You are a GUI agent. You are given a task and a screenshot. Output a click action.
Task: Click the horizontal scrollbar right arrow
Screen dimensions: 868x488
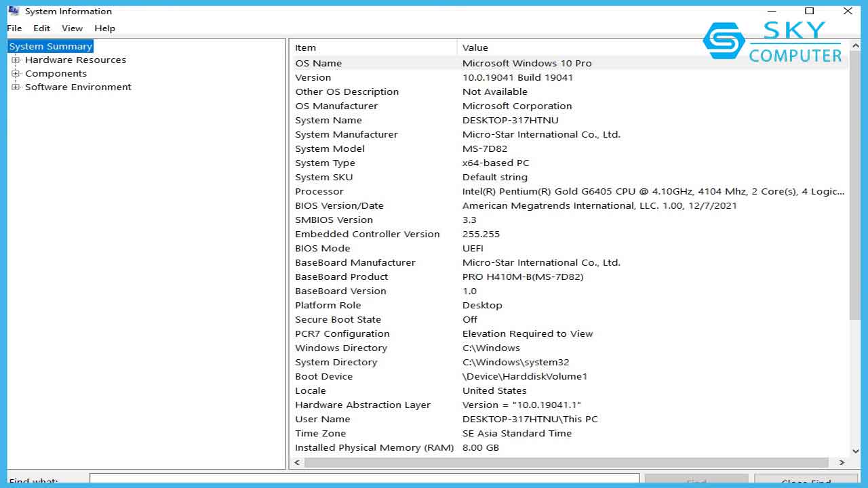tap(842, 462)
